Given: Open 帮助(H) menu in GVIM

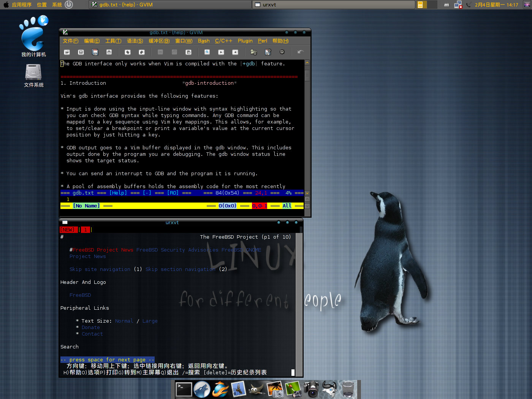Looking at the screenshot, I should [280, 41].
